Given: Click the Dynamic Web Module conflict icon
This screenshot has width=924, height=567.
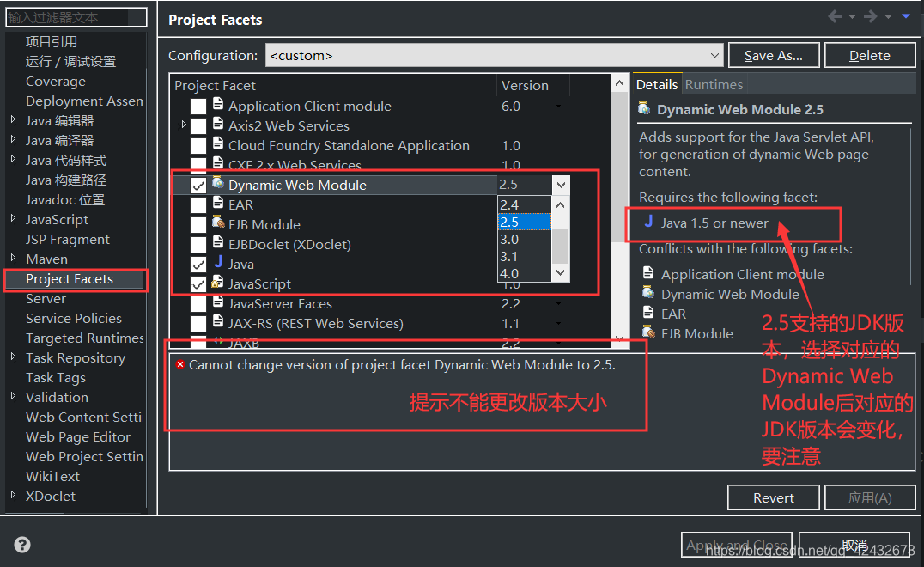Looking at the screenshot, I should [648, 293].
